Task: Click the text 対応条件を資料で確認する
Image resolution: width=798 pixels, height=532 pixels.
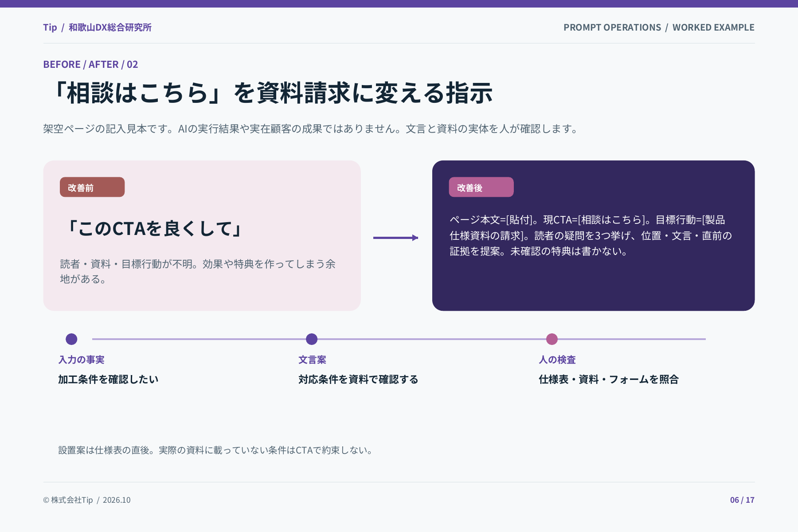Action: 358,379
